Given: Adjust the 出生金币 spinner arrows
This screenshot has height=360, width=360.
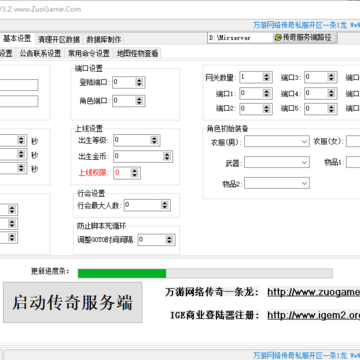Looking at the screenshot, I should (166, 156).
